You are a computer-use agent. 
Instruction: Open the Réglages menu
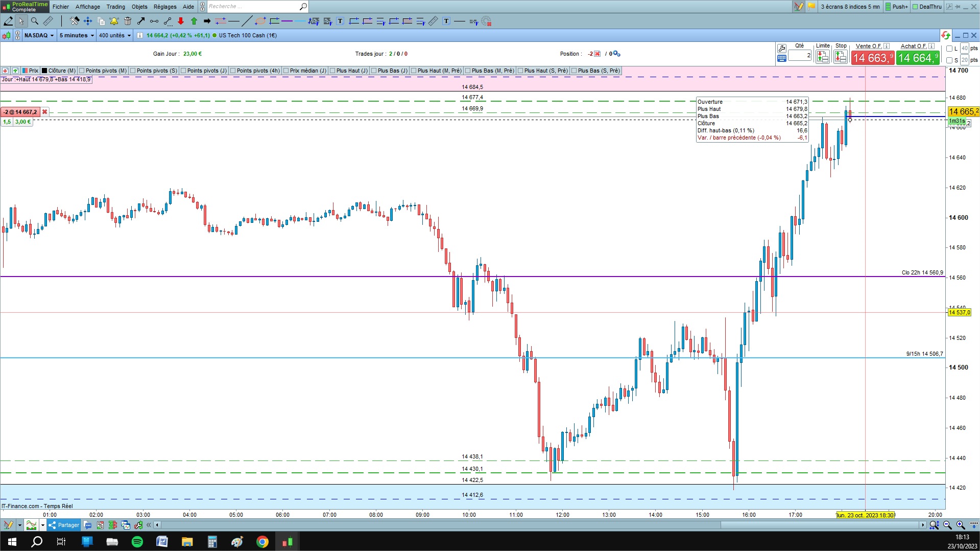165,7
